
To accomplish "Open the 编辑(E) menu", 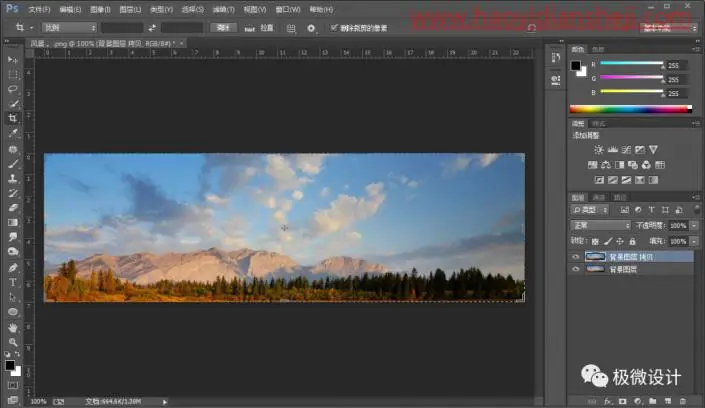I will pos(70,9).
